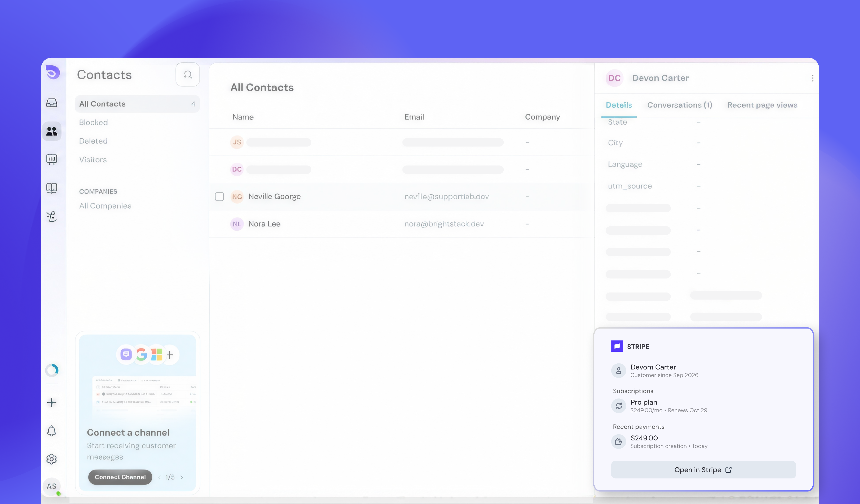Click neville@supportlab.dev email
Image resolution: width=860 pixels, height=504 pixels.
tap(446, 197)
